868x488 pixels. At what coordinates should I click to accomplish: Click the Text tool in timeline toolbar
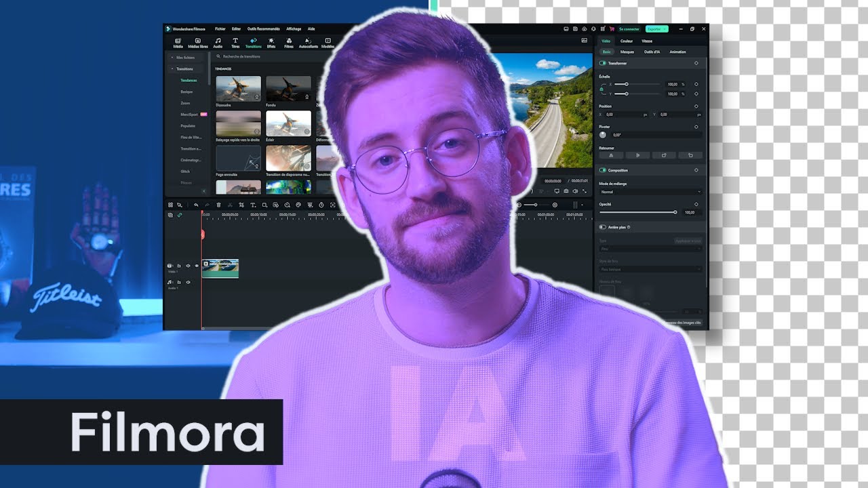(x=253, y=205)
